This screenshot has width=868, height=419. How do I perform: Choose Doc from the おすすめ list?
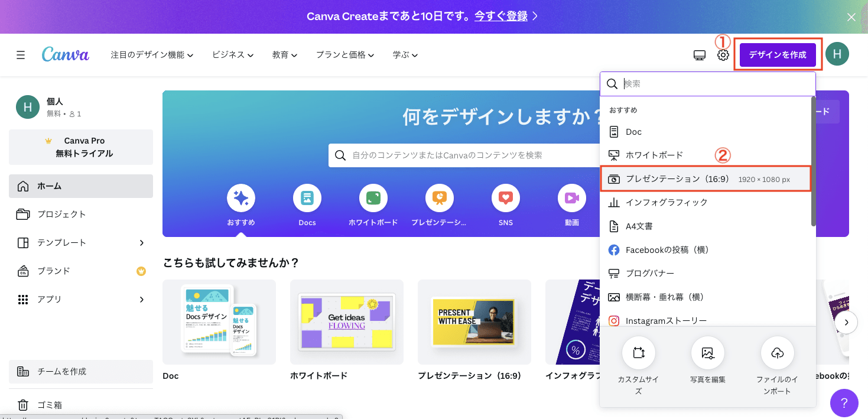[706, 132]
